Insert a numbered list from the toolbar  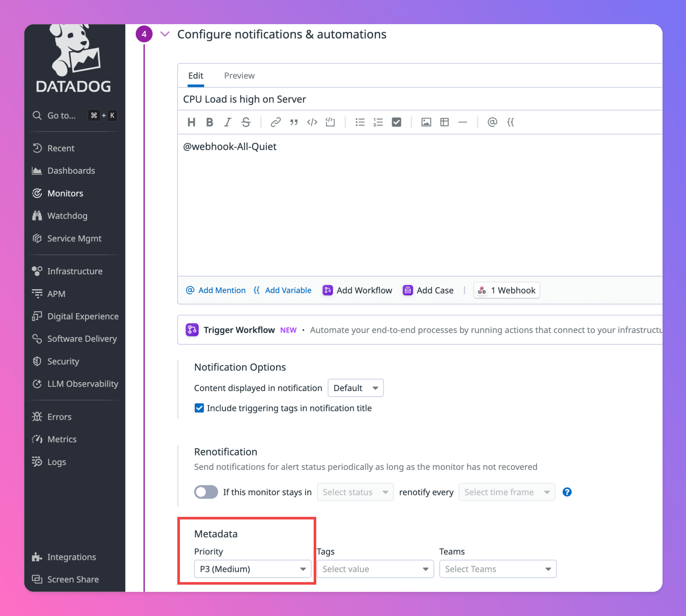[x=378, y=122]
